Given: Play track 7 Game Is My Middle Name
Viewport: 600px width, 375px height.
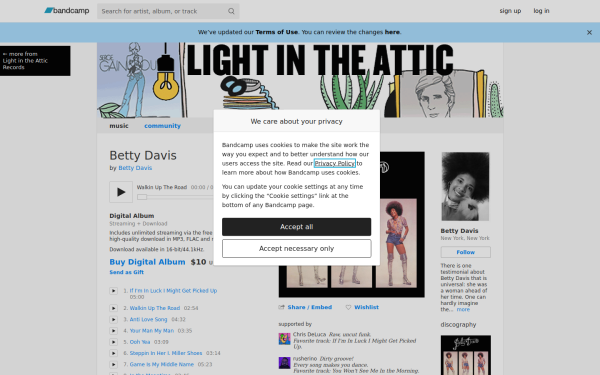Looking at the screenshot, I should tap(114, 365).
